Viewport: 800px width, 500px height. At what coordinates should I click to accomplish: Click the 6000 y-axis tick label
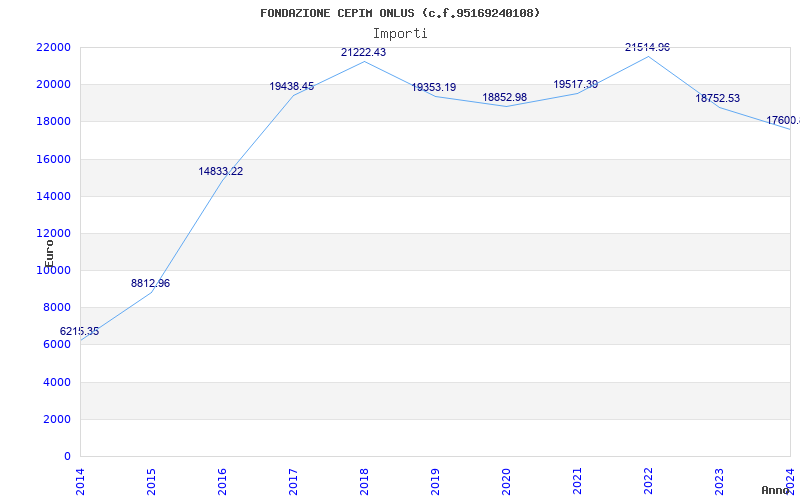pos(56,345)
